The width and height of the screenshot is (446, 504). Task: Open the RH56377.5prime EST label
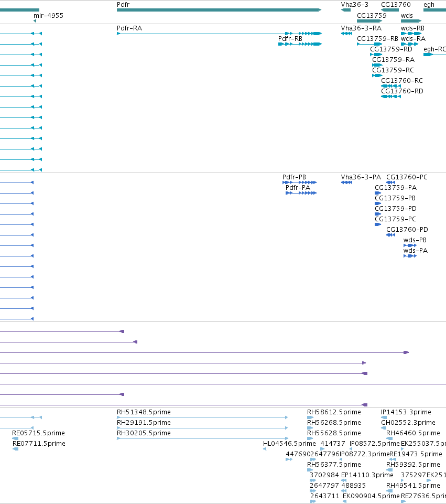(x=334, y=465)
